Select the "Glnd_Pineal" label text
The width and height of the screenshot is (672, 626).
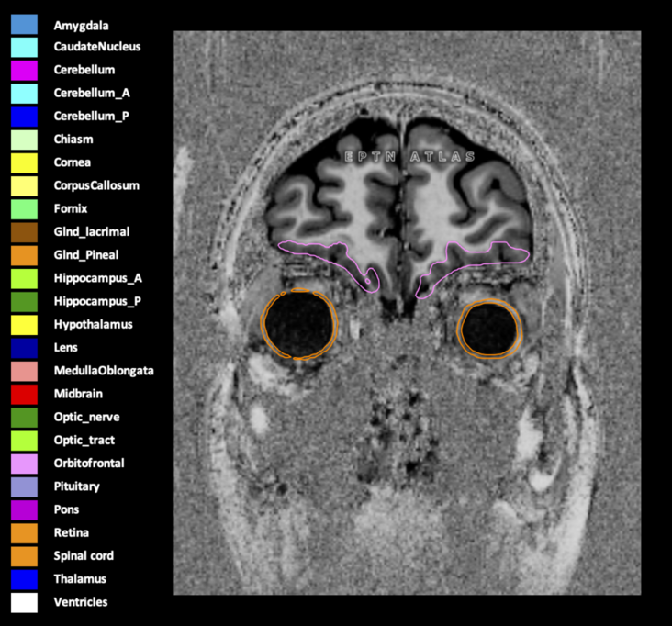click(x=86, y=255)
